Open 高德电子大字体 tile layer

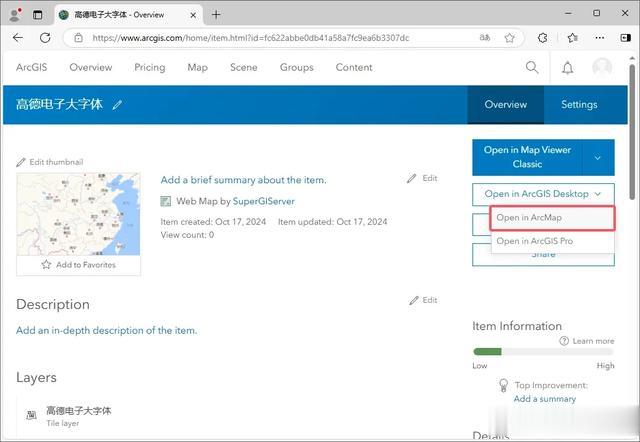coord(78,411)
